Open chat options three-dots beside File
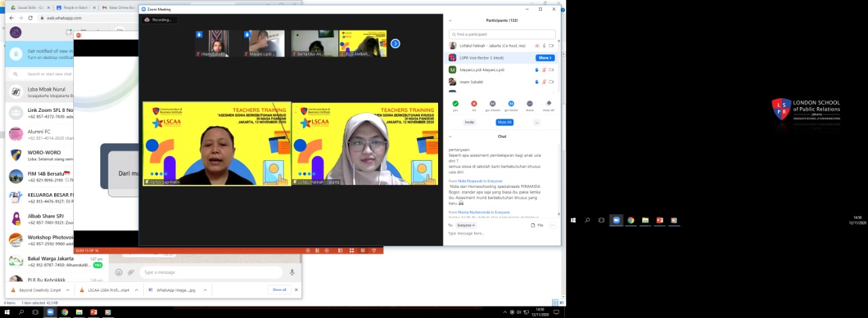Viewport: 868px width, 318px height. coord(553,225)
